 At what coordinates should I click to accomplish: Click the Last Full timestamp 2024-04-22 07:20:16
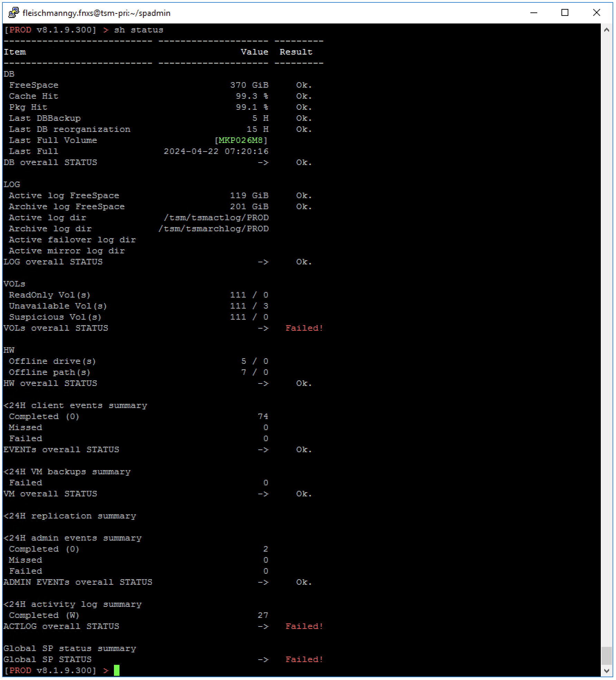(216, 151)
